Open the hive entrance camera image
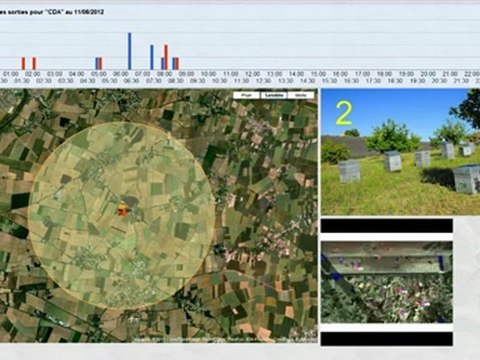 [387, 282]
